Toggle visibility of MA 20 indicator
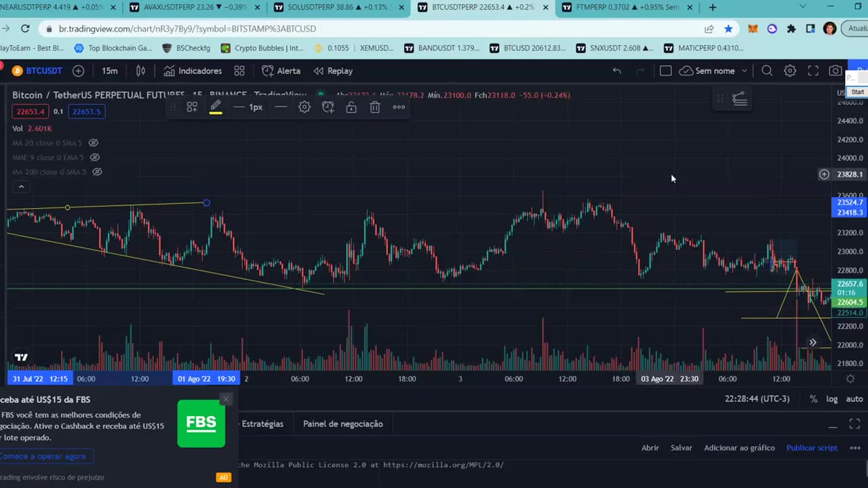The image size is (868, 488). click(x=94, y=143)
